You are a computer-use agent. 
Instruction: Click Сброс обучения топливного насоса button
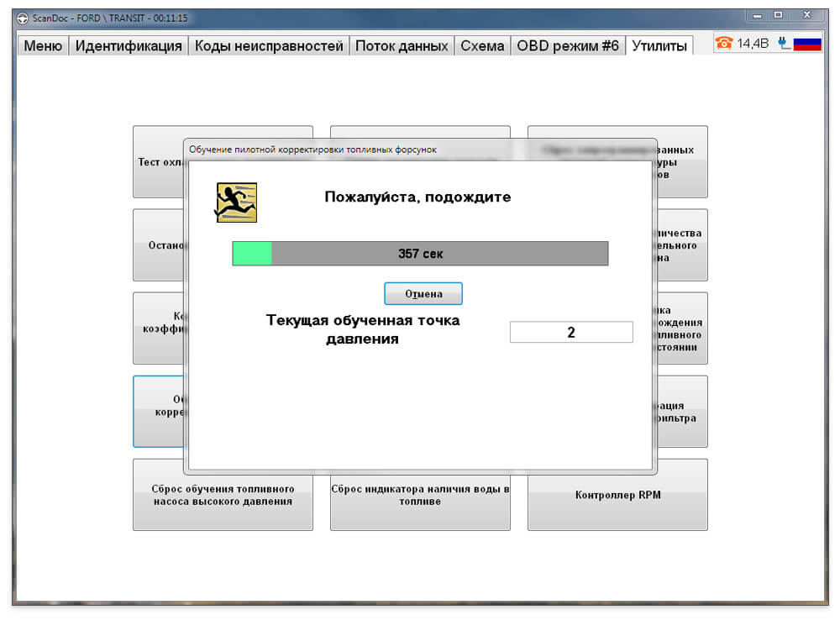[223, 495]
